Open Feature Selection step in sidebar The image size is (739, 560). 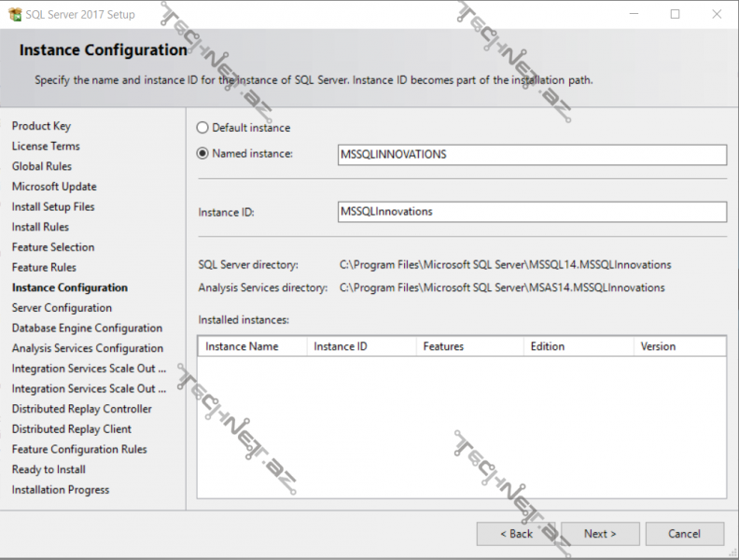53,247
